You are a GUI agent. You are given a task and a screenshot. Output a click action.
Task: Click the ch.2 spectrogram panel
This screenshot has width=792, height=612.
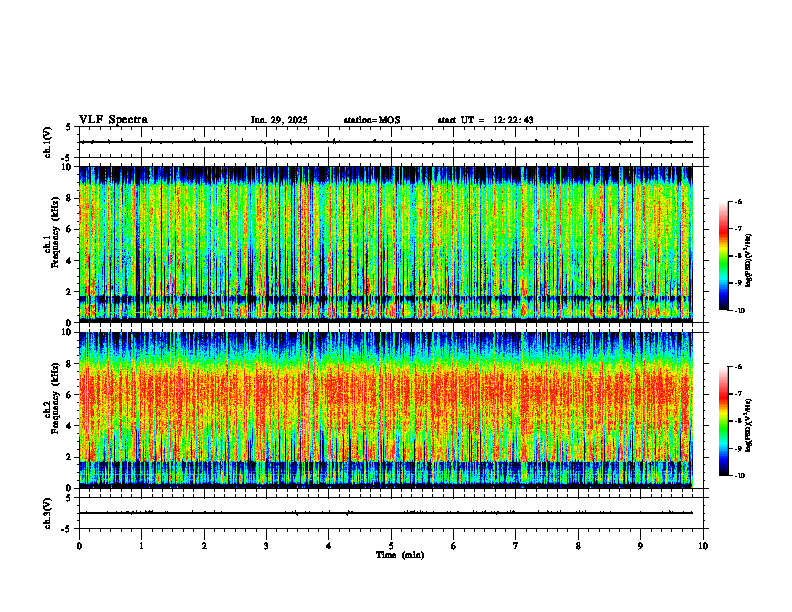pos(386,410)
